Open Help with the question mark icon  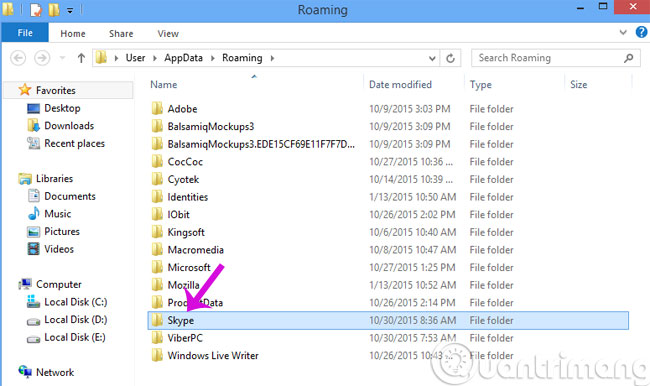tap(641, 32)
